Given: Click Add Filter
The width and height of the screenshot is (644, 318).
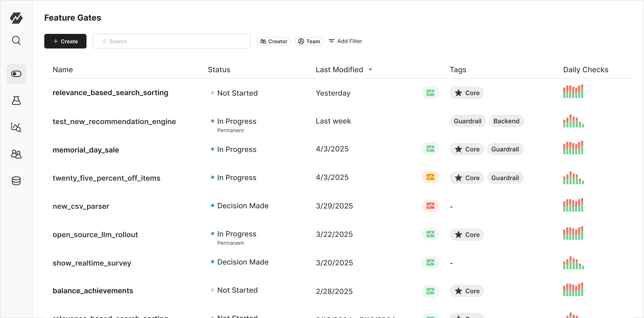Looking at the screenshot, I should click(345, 41).
